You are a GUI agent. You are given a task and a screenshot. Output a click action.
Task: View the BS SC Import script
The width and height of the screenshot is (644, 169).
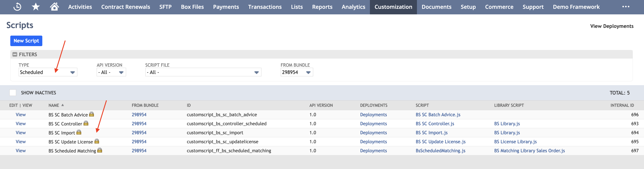(21, 133)
